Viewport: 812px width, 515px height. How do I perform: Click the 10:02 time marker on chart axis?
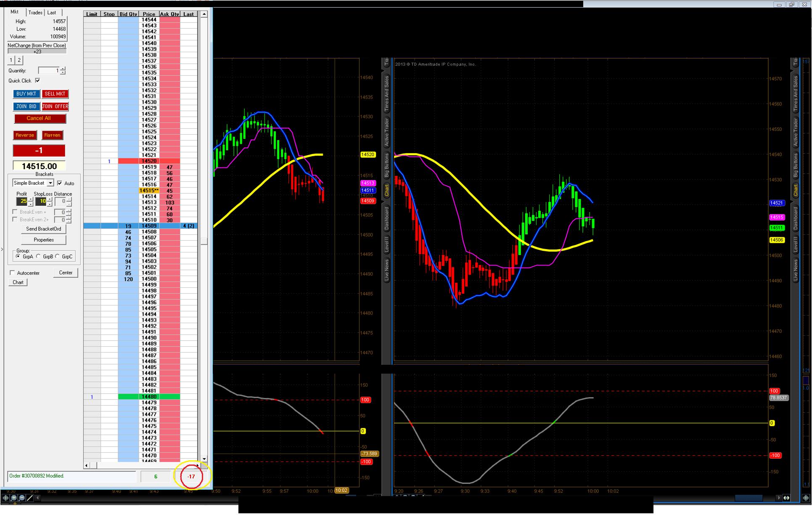point(341,491)
